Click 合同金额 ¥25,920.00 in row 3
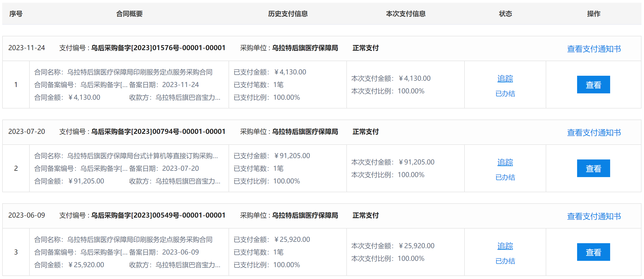This screenshot has height=279, width=644. coord(86,265)
